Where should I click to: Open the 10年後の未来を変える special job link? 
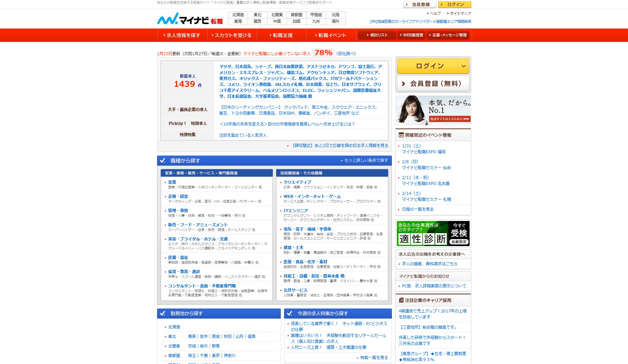(287, 124)
